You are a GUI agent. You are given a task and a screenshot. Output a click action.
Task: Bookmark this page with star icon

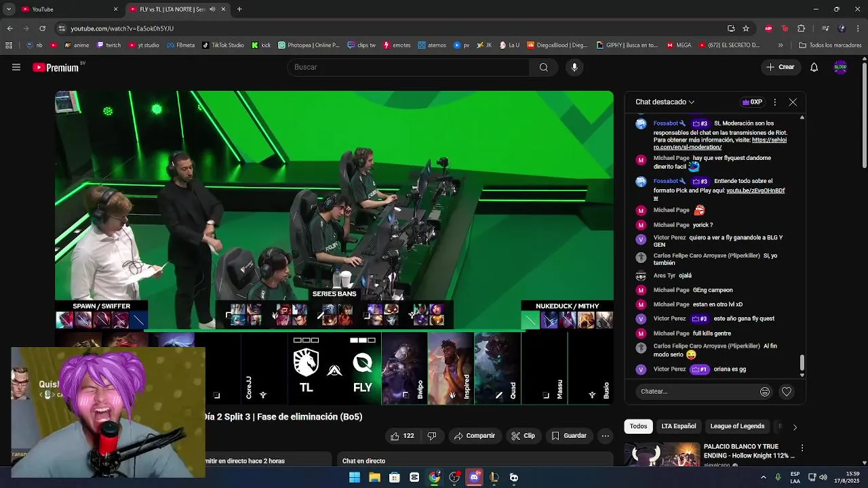coord(746,28)
